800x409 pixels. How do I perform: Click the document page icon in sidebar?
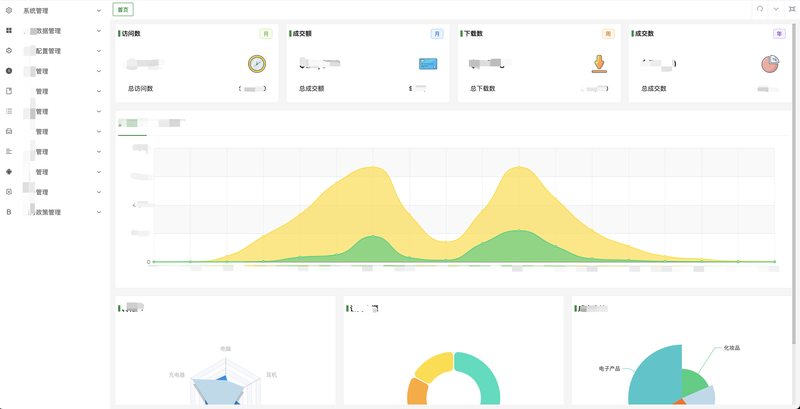pos(9,91)
